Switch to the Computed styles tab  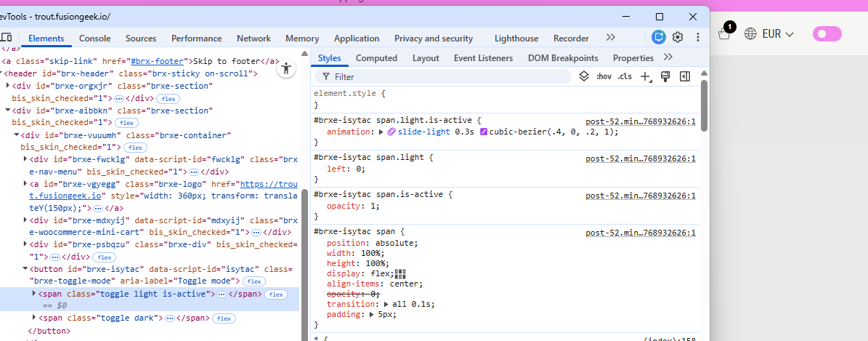point(376,58)
